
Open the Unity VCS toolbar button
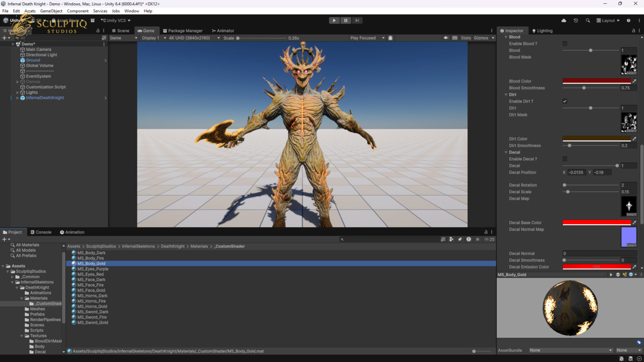click(115, 20)
